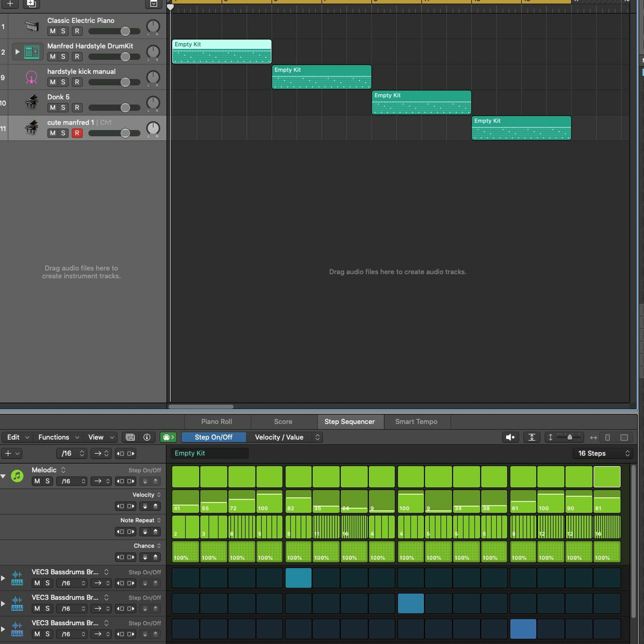Rotate the whole pattern right in header
Image resolution: width=644 pixels, height=644 pixels.
131,453
